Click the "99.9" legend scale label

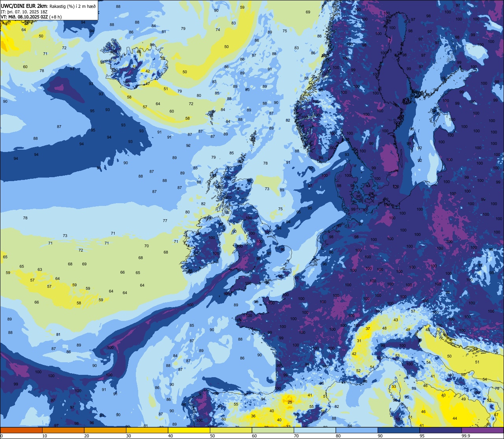(466, 436)
